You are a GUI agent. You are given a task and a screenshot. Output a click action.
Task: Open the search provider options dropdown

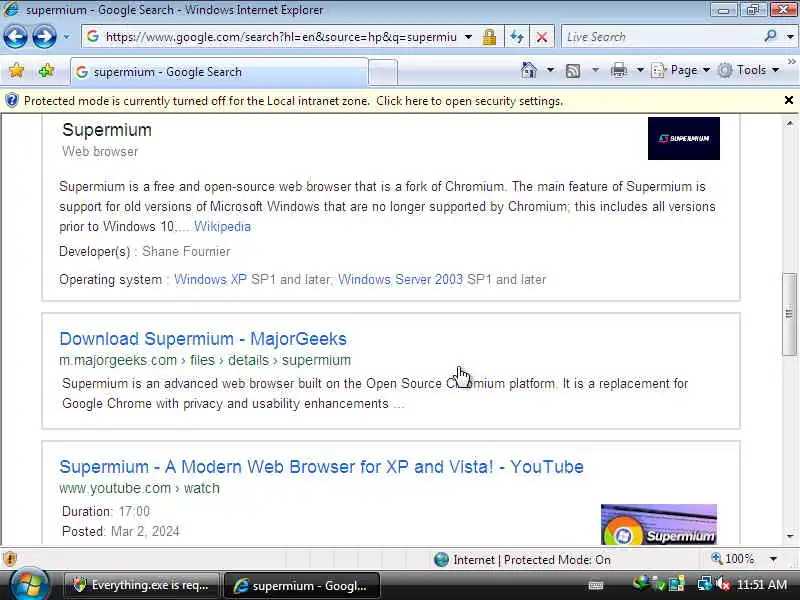pos(790,37)
